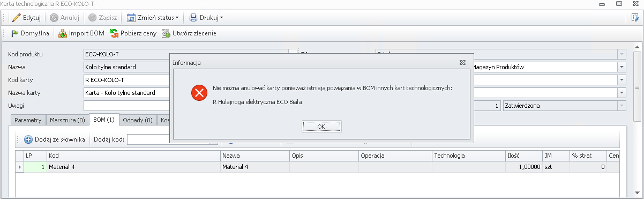This screenshot has height=199, width=644.
Task: Click the Nazwa karty field
Action: click(x=126, y=93)
